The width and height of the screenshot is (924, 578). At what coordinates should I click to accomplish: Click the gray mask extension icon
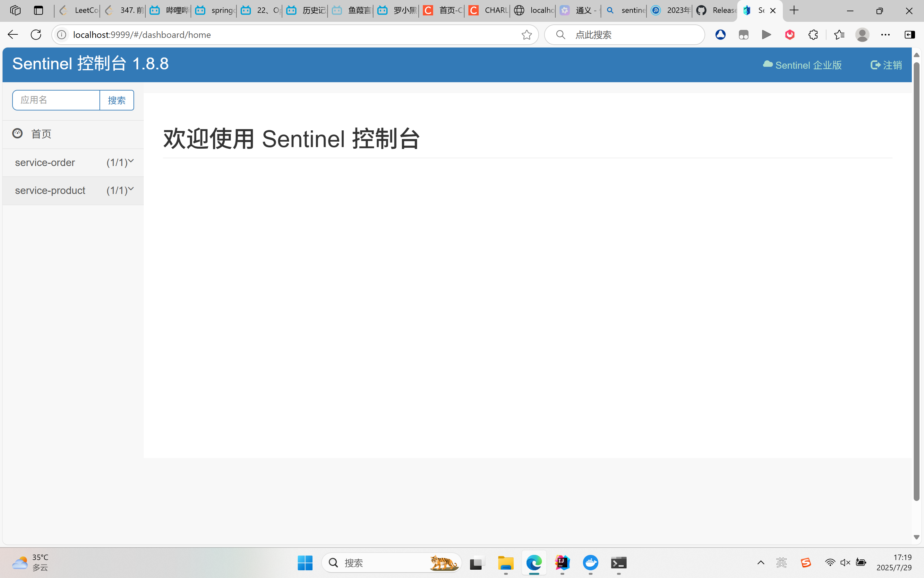[743, 35]
